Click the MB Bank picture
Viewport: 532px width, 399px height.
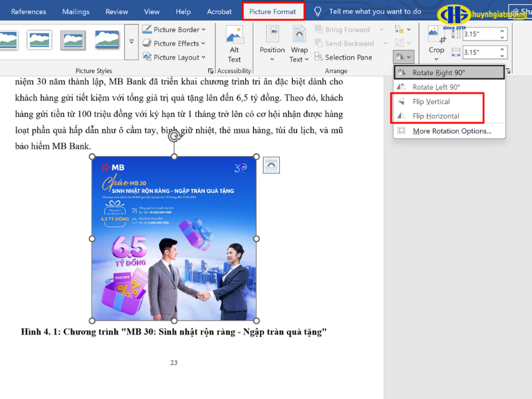[x=174, y=239]
